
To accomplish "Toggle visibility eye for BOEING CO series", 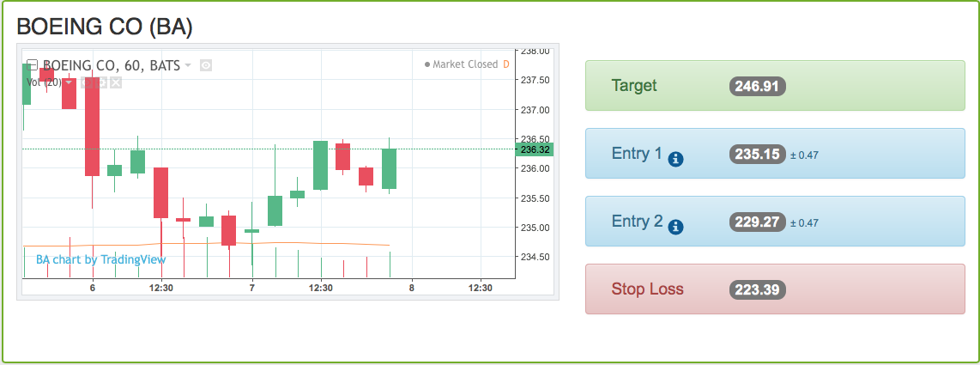I will (206, 65).
